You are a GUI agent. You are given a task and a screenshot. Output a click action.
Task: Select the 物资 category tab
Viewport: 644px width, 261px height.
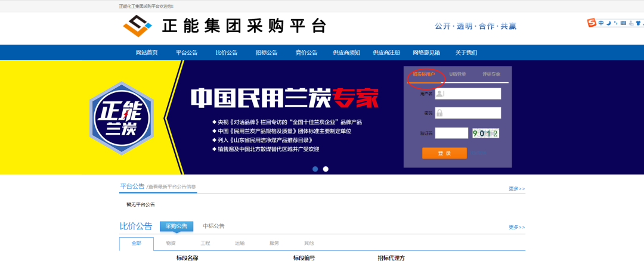click(x=171, y=243)
